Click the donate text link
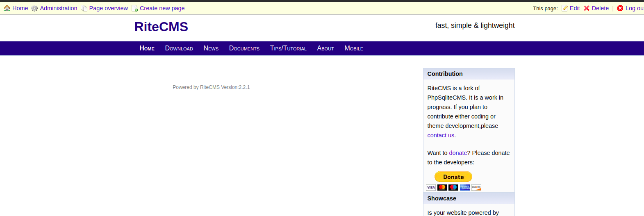This screenshot has width=644, height=216. click(x=458, y=153)
